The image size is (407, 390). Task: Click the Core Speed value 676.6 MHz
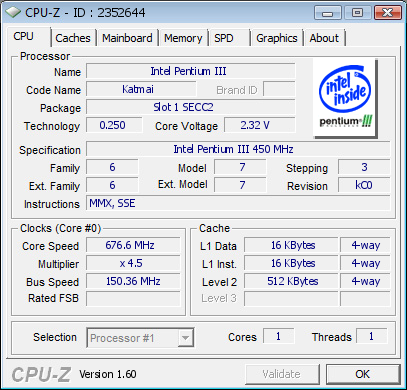click(x=133, y=245)
